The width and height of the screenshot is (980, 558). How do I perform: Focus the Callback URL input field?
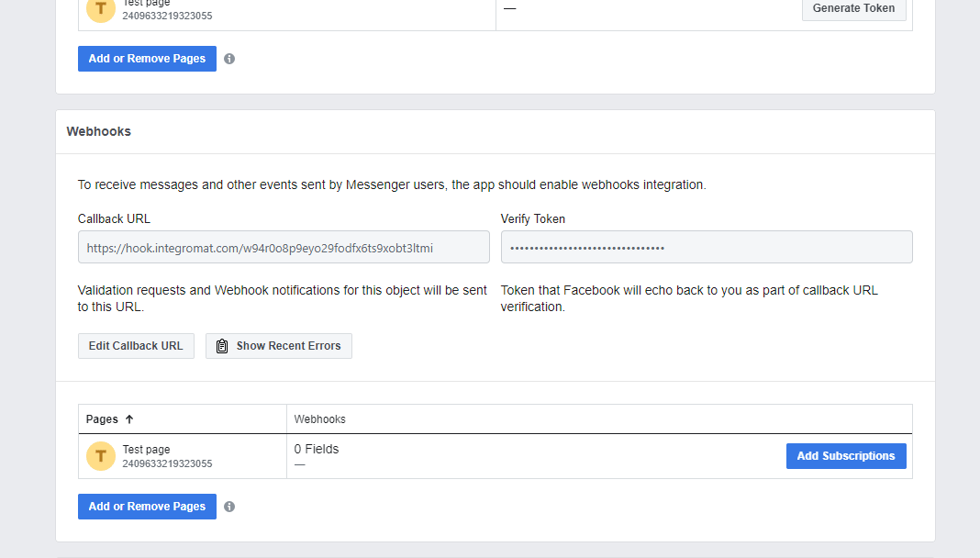tap(284, 248)
